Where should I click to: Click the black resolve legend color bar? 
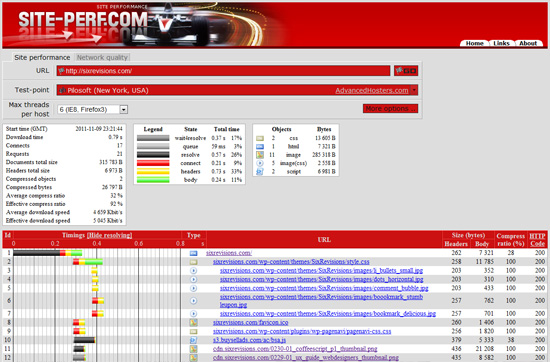(153, 155)
